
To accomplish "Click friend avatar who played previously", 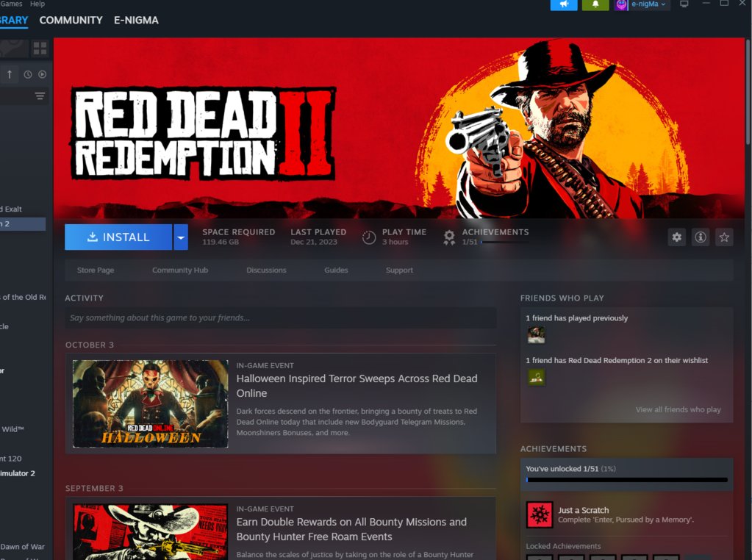I will 536,334.
